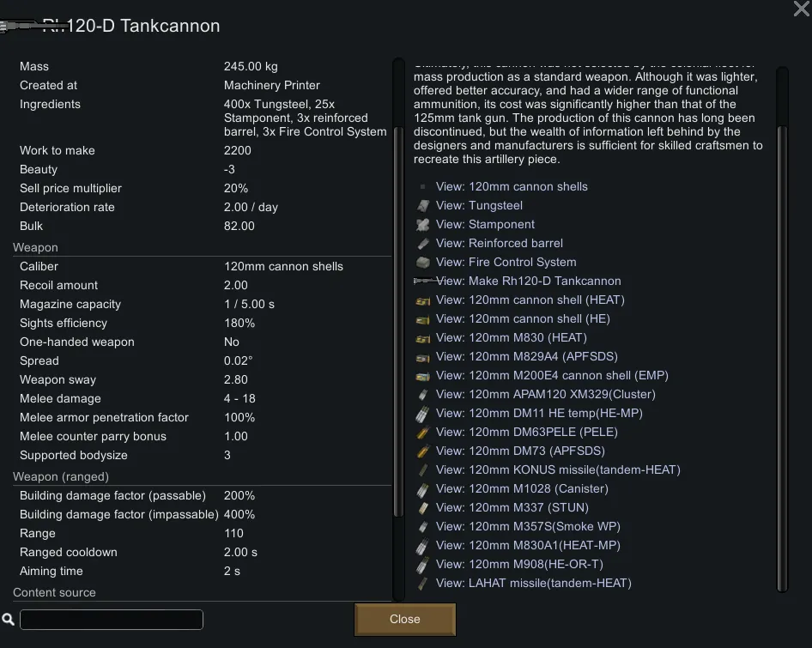View 120mm M337 (STUN) entry
Screen dimensions: 812x648
[512, 508]
